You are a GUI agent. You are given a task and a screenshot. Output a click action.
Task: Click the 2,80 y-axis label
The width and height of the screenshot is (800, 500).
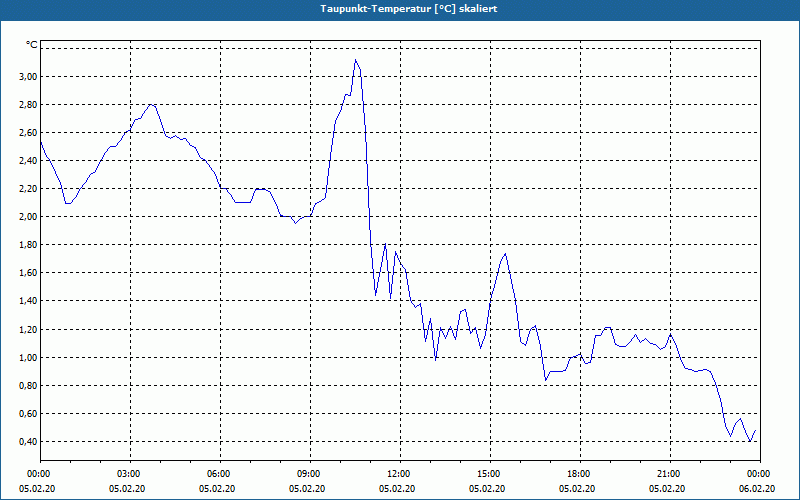point(28,105)
